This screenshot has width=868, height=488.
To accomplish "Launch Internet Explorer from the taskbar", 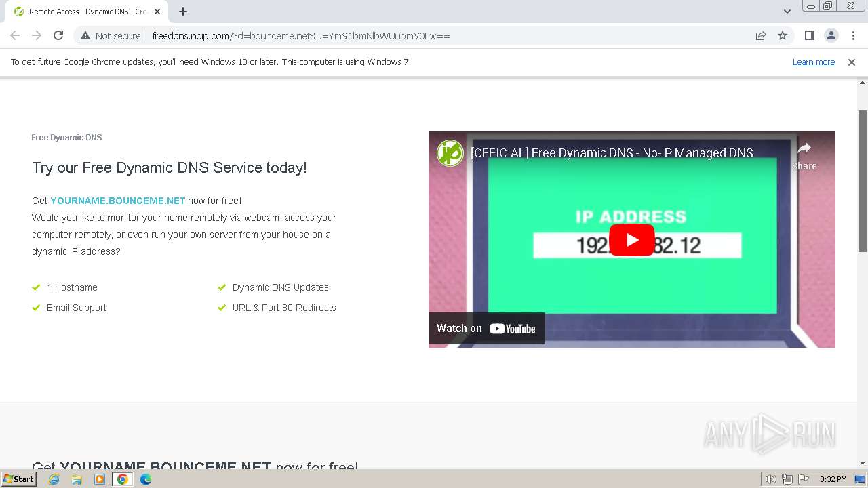I will click(54, 479).
